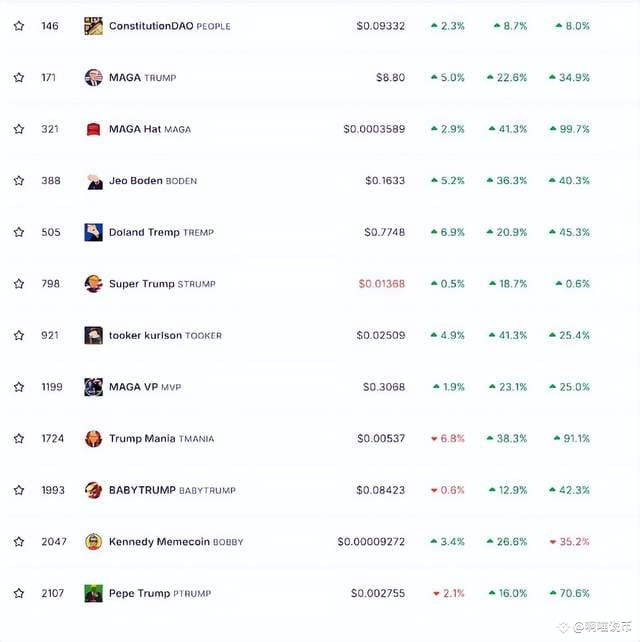This screenshot has height=642, width=640.
Task: Add Doland Tremp to watchlist star
Action: 18,232
